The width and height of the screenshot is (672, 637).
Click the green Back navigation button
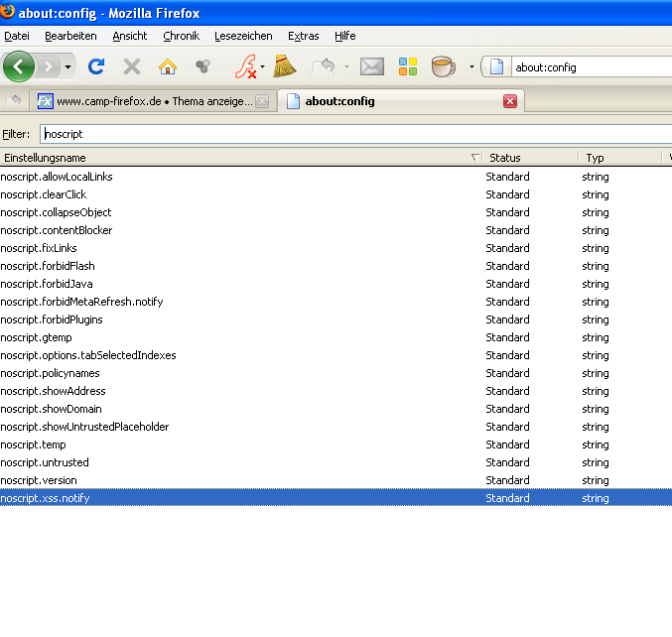tap(18, 66)
